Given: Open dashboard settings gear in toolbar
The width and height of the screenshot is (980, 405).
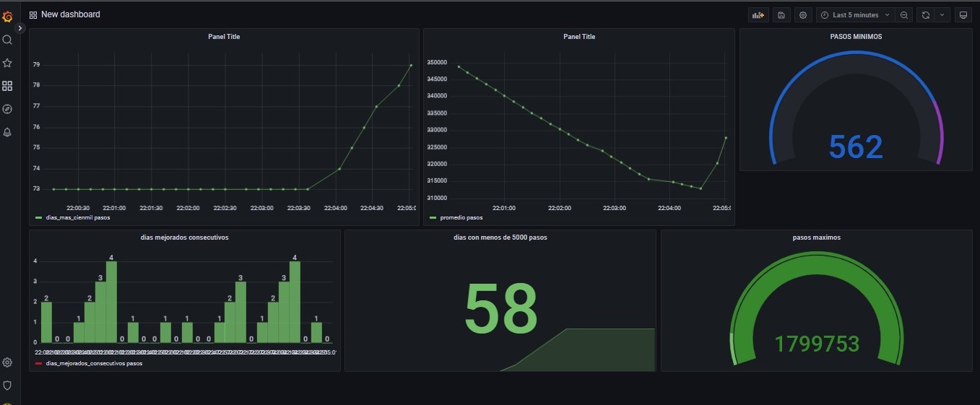Looking at the screenshot, I should pyautogui.click(x=803, y=14).
